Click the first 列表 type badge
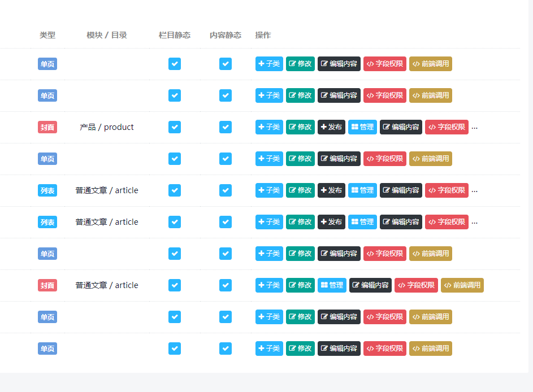The image size is (533, 392). coord(47,190)
